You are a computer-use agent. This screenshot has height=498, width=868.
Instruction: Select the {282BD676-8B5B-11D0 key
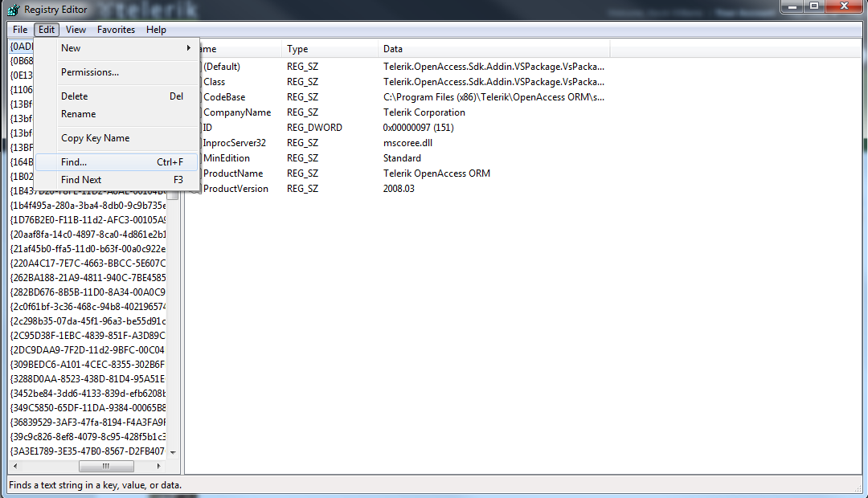[88, 292]
